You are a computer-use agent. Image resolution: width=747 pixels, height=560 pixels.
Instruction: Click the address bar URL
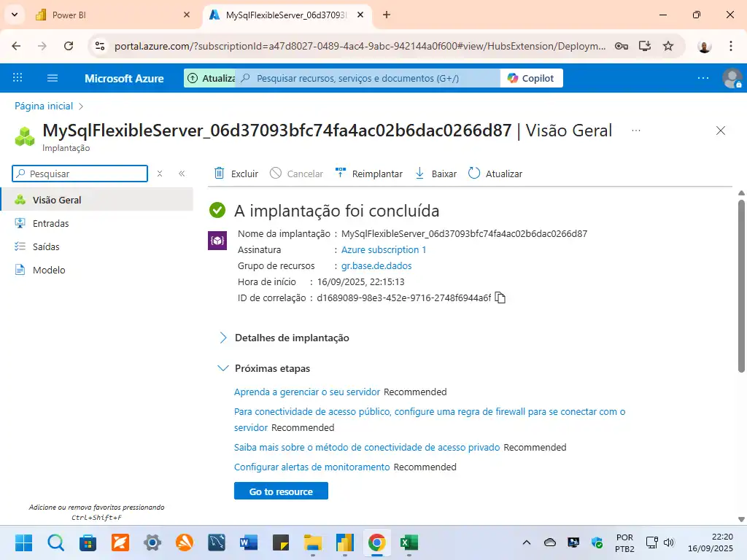tap(360, 46)
